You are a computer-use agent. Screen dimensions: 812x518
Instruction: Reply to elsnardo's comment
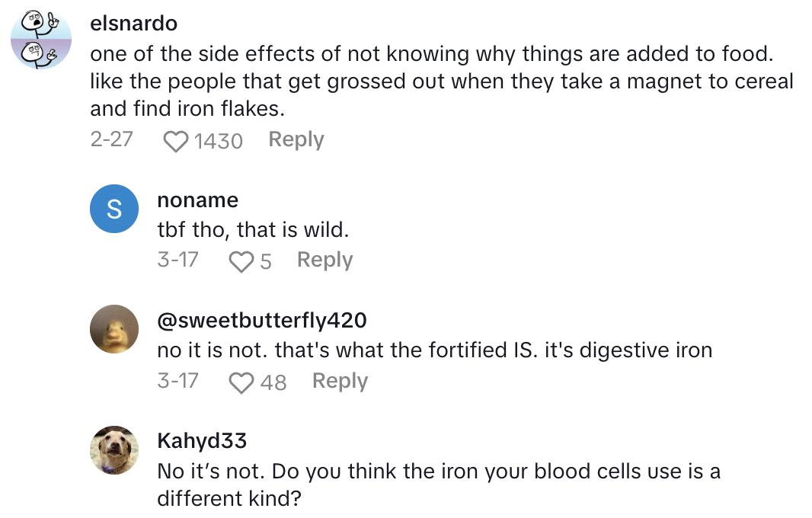point(296,140)
